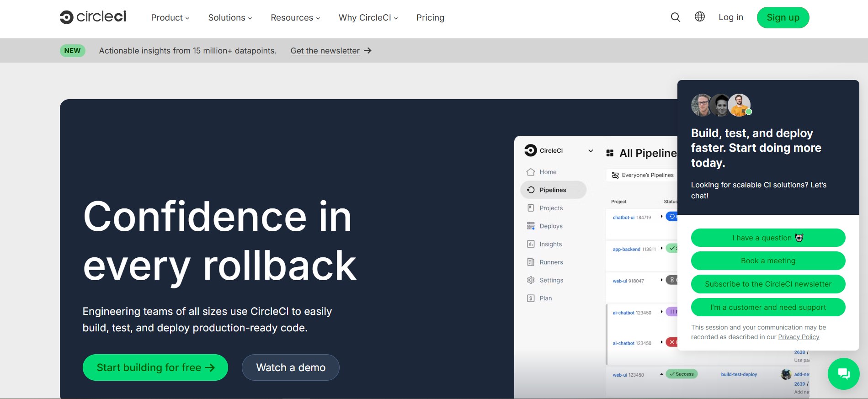Click Get the newsletter link
This screenshot has width=868, height=399.
tap(325, 51)
